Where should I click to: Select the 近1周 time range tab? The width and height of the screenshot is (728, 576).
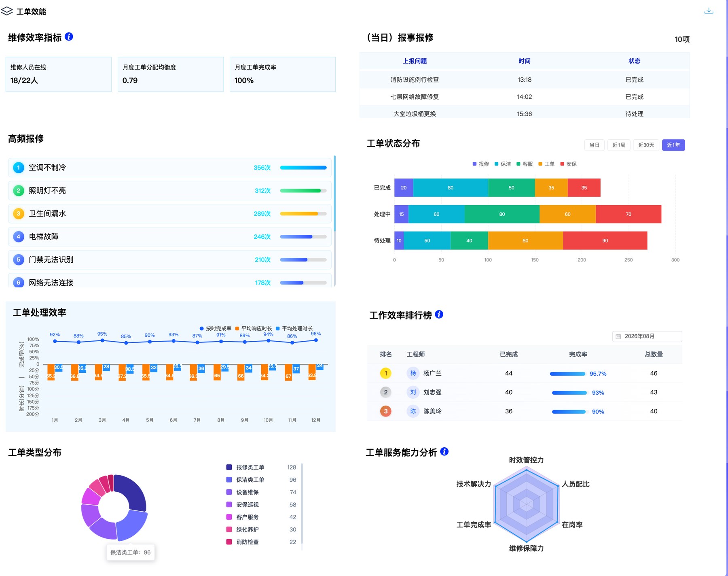pos(619,145)
